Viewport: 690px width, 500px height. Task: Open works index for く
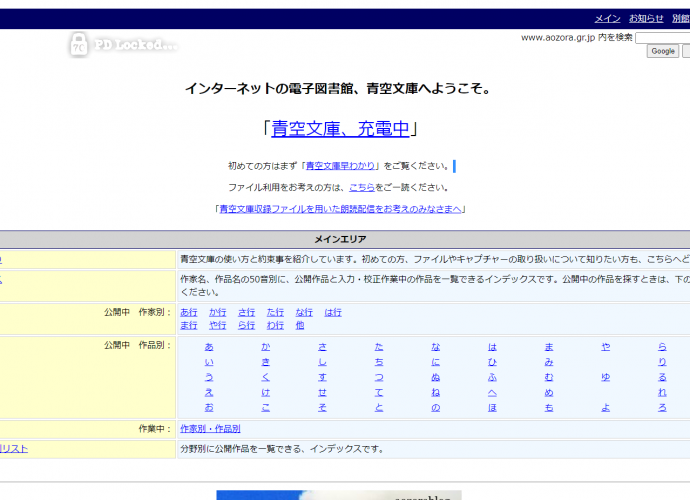(x=266, y=378)
